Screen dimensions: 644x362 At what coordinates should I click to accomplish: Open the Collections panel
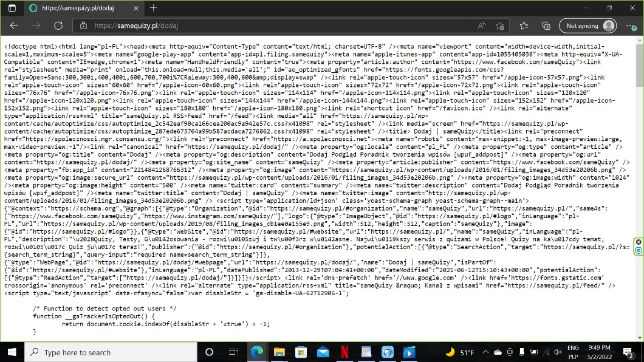pos(546,26)
